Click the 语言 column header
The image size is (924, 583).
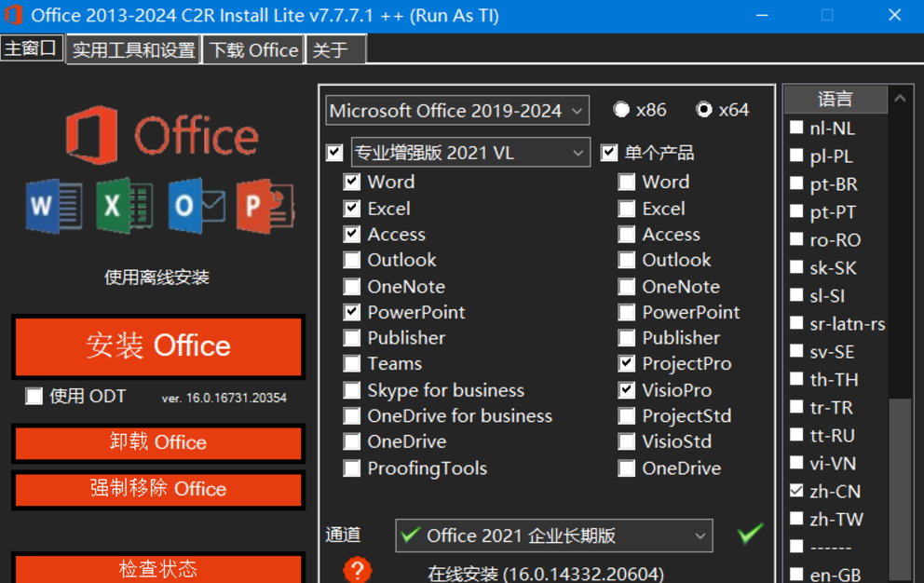pyautogui.click(x=835, y=99)
